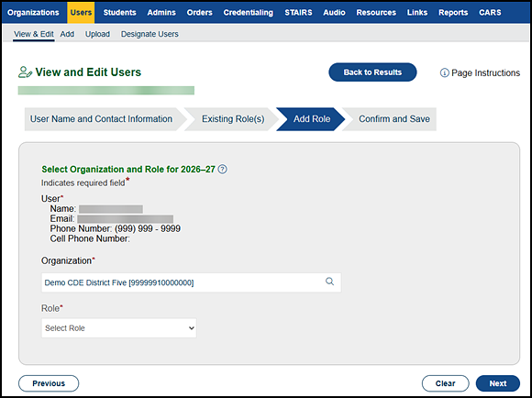This screenshot has width=532, height=398.
Task: Open the CARS menu
Action: (x=490, y=13)
